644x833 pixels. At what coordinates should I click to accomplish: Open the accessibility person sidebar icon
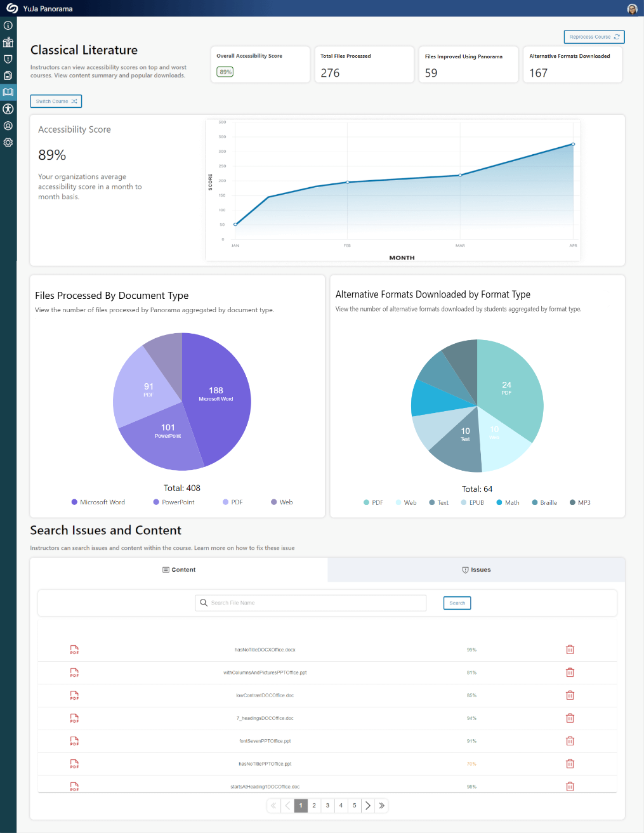coord(8,109)
